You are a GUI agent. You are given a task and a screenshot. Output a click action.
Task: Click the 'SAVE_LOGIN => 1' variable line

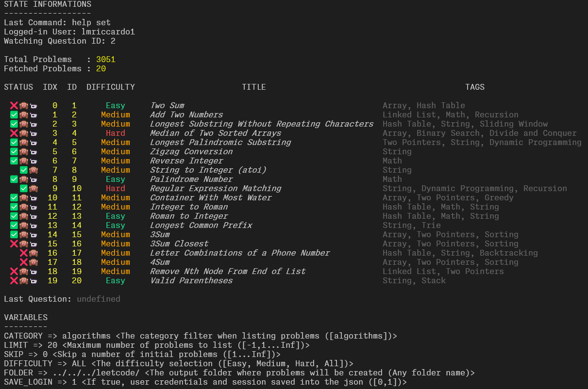click(x=205, y=382)
